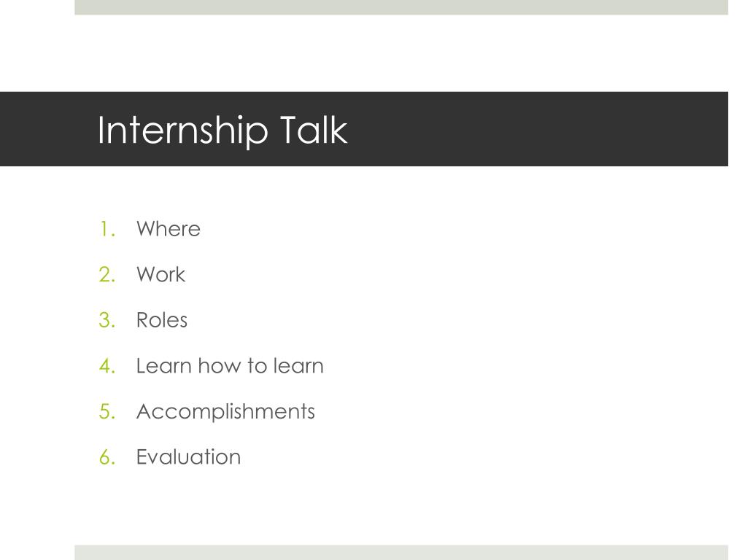
Task: Click the Internship Talk slide title
Action: point(222,130)
